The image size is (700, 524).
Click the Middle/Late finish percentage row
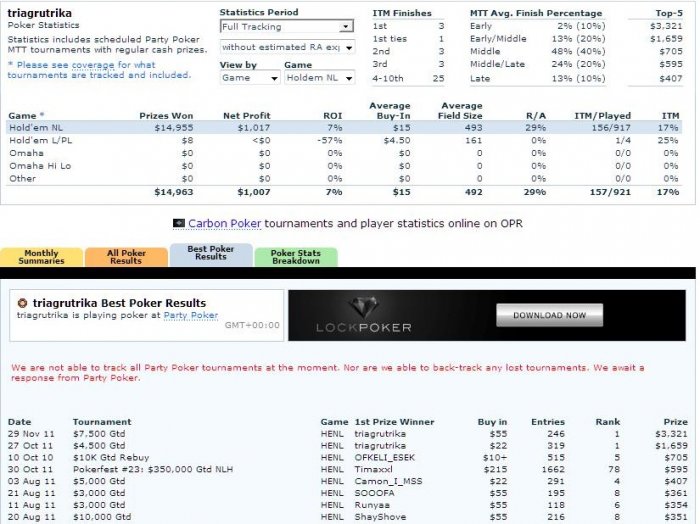538,64
